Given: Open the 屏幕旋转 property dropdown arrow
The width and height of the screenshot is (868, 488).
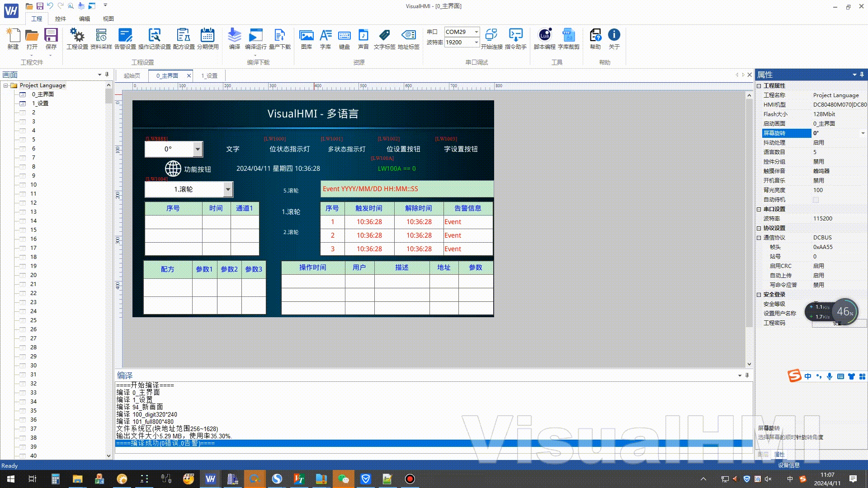Looking at the screenshot, I should tap(863, 133).
